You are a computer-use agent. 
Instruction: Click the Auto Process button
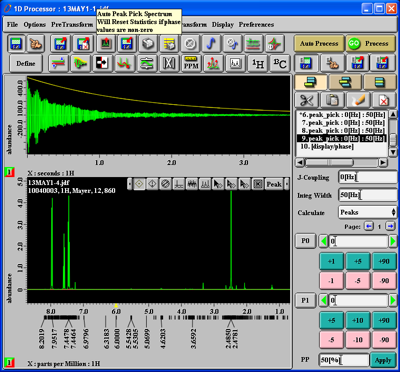(319, 44)
